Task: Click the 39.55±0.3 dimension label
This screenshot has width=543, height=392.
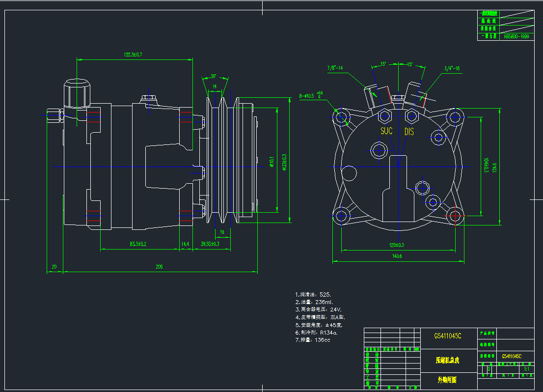Action: tap(210, 244)
